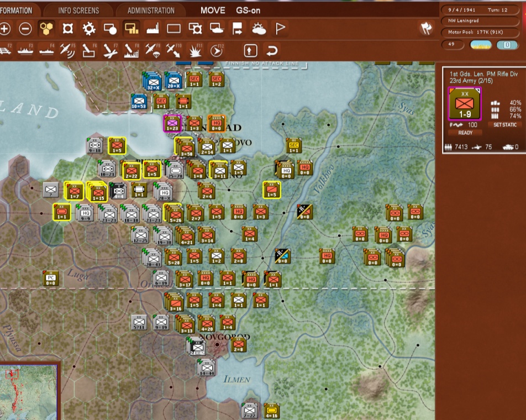Screen dimensions: 526x420
Task: Click the empty rectangle toolbar icon
Action: [x=173, y=29]
